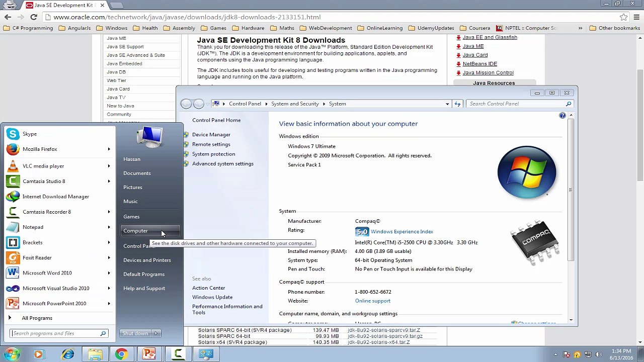This screenshot has height=362, width=644.
Task: Open Pictures from the Start menu
Action: pyautogui.click(x=133, y=187)
